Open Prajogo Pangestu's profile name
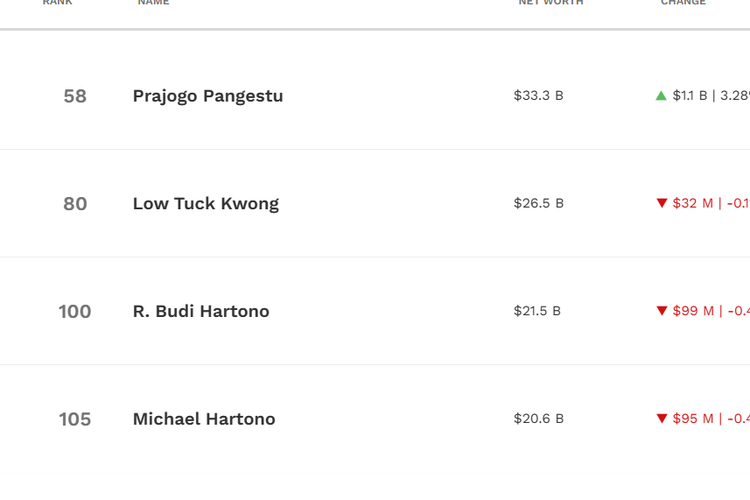 tap(208, 96)
